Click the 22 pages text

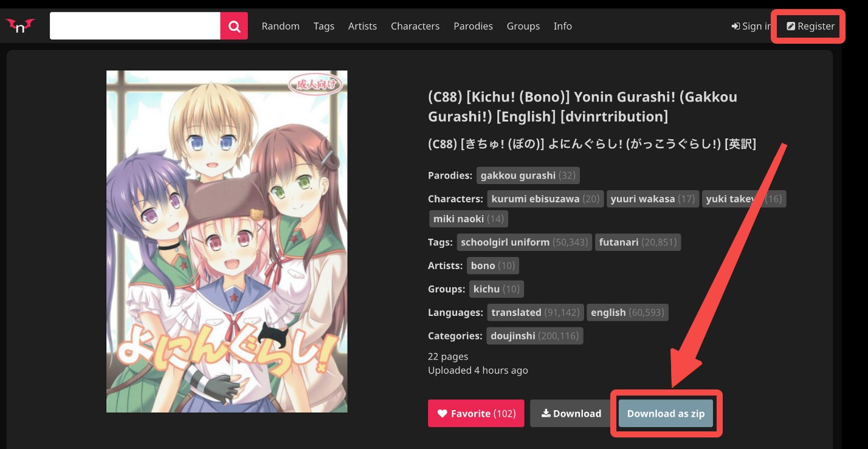(x=448, y=357)
